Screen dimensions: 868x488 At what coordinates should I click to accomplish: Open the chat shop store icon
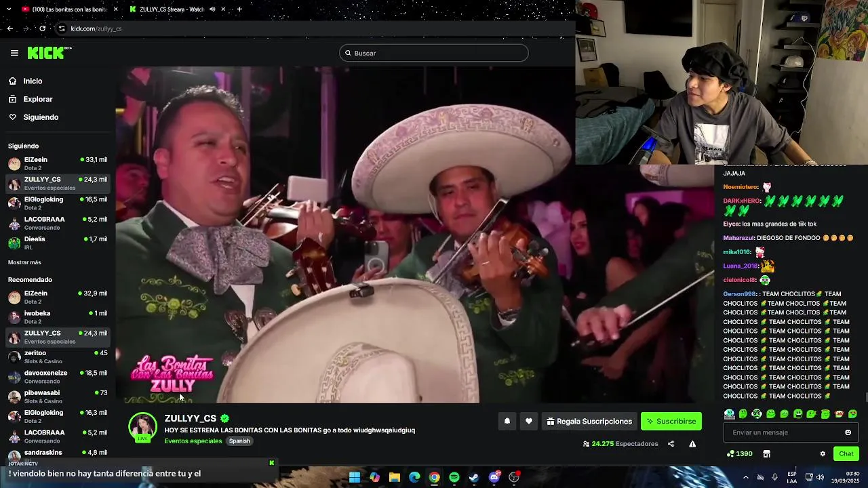tap(766, 454)
